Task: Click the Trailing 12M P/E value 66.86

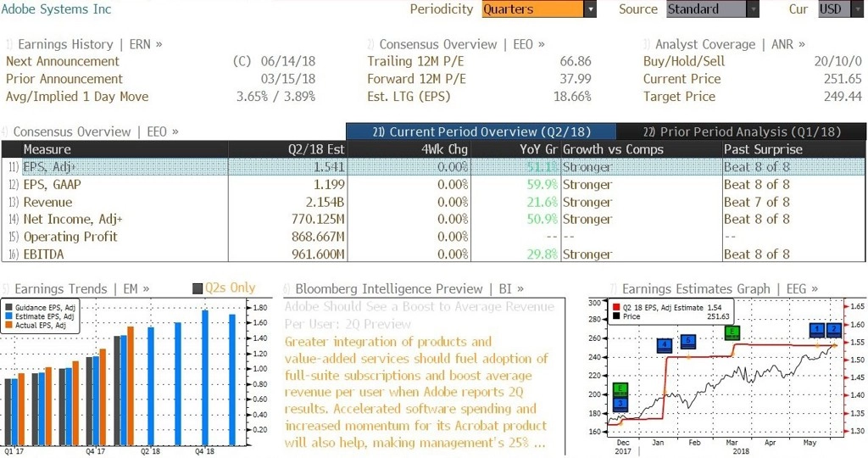Action: coord(576,61)
